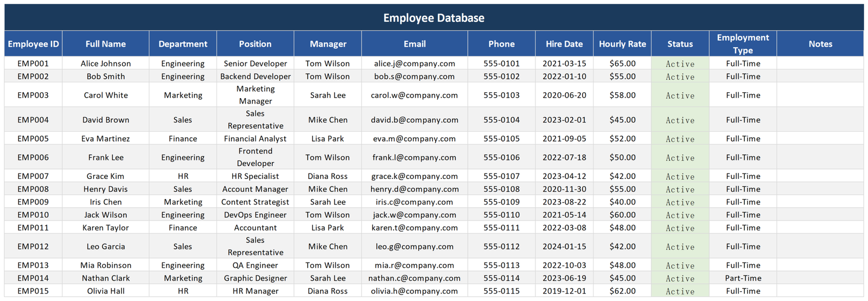Select the name Eva Martinez

(106, 139)
